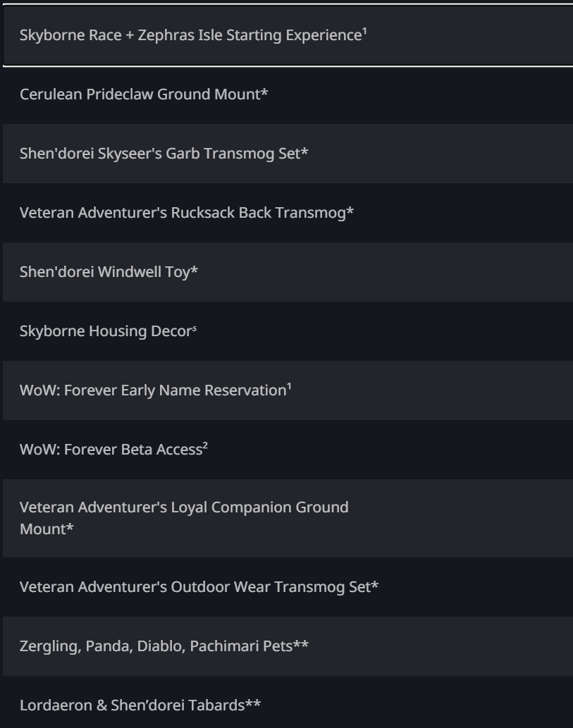
Task: Click the Cerulean Prideclaw Ground Mount row
Action: tap(288, 94)
